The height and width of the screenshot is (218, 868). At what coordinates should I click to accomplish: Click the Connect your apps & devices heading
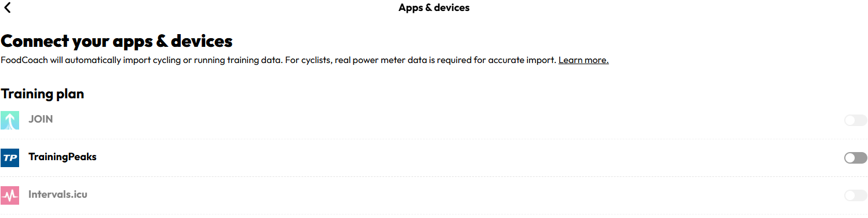(x=116, y=42)
